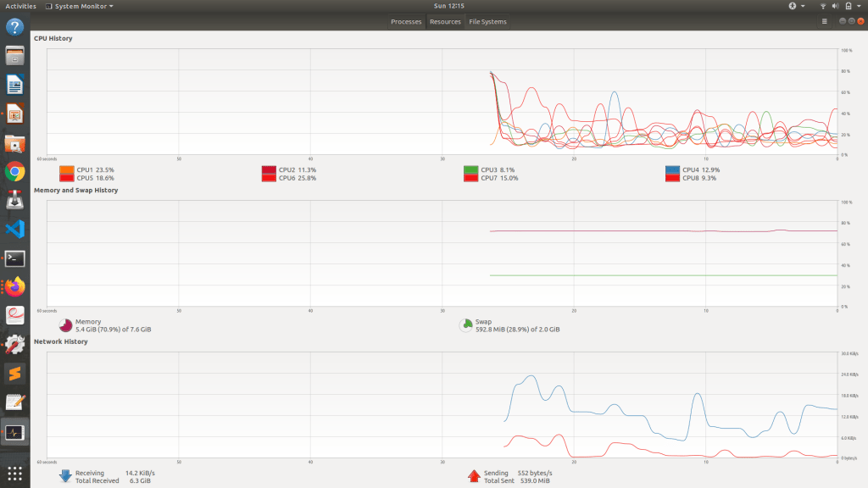Click the Memory pie chart icon
The width and height of the screenshot is (868, 488).
click(65, 325)
